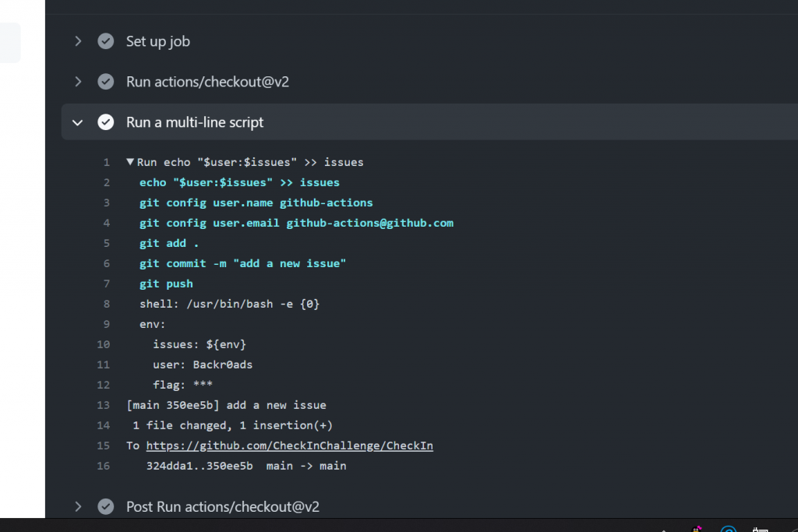Click the success check icon for Set up job
The height and width of the screenshot is (532, 798).
pyautogui.click(x=106, y=41)
